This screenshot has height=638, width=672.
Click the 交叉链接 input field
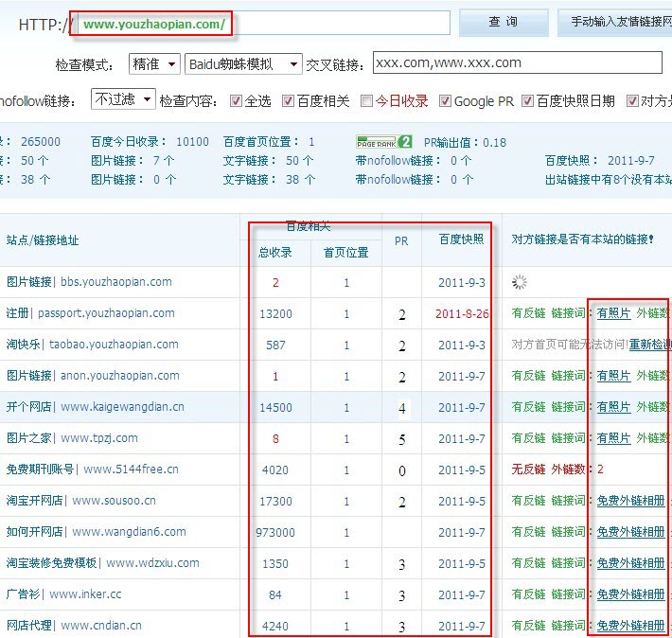518,62
